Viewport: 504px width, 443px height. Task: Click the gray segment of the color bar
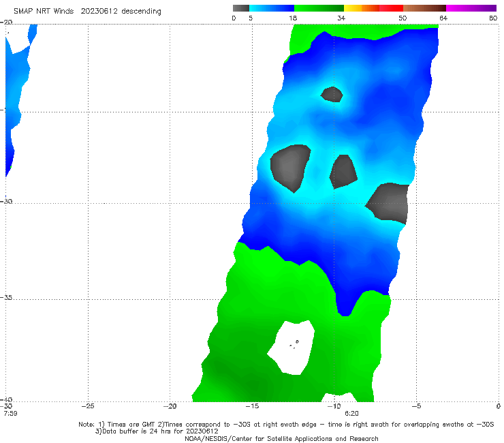(241, 8)
